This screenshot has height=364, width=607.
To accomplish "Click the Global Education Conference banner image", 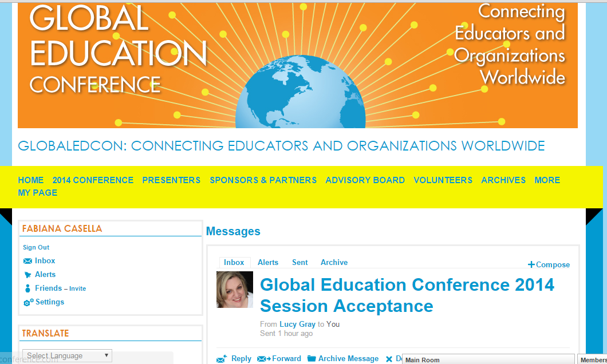I will pos(298,65).
